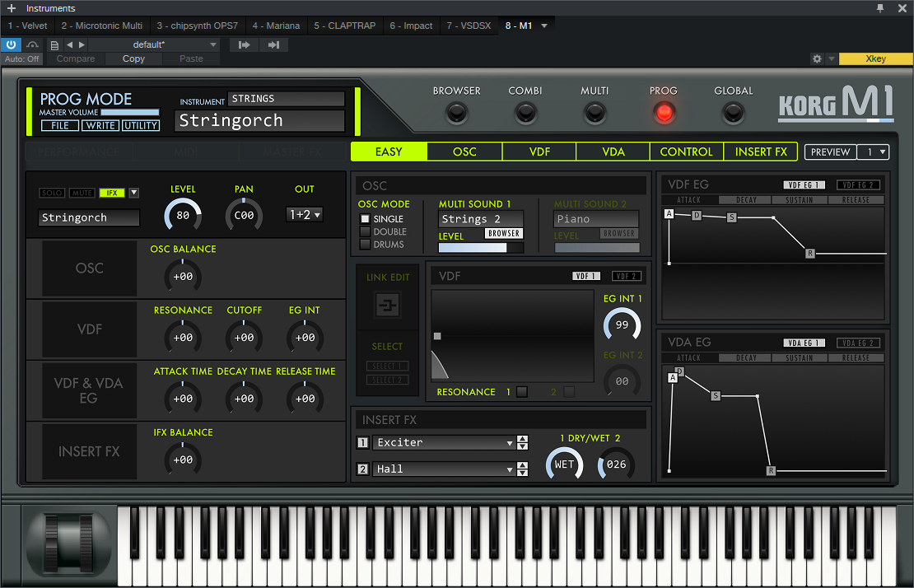
Task: Click the CUTOFF knob
Action: pos(244,338)
